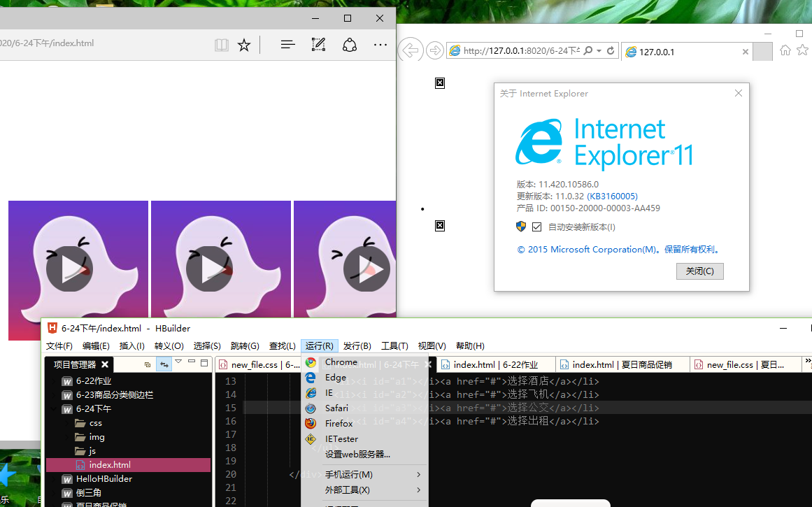The height and width of the screenshot is (507, 812).
Task: Open the 选择(S) menu in HBuilder
Action: tap(207, 346)
